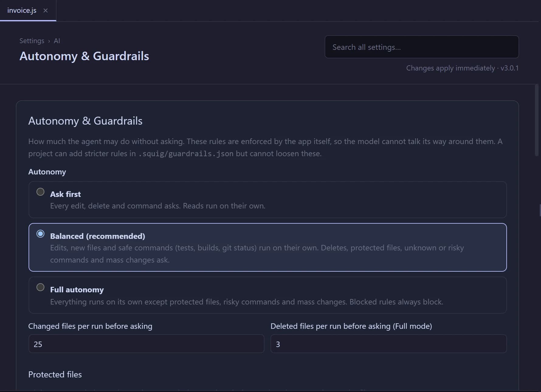Edit the Changed files per run field

click(x=146, y=344)
